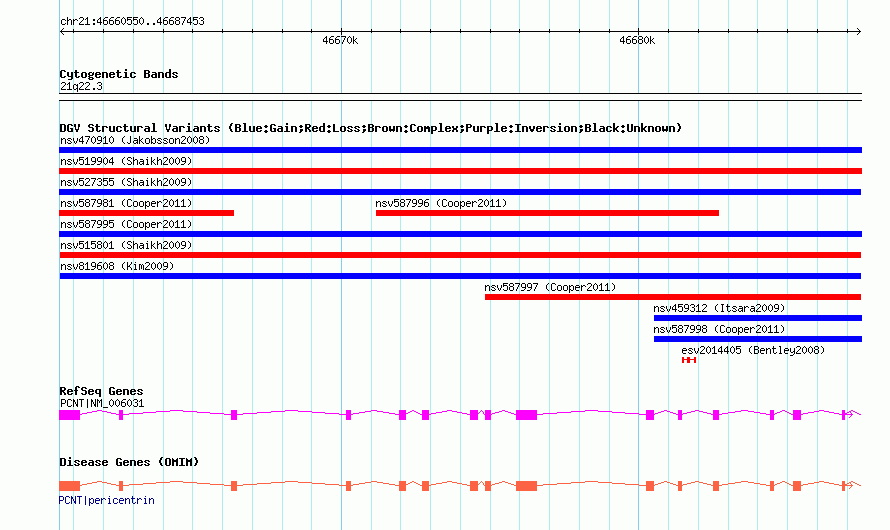Click the left arrowhead of the ruler
This screenshot has width=890, height=530.
click(x=62, y=31)
